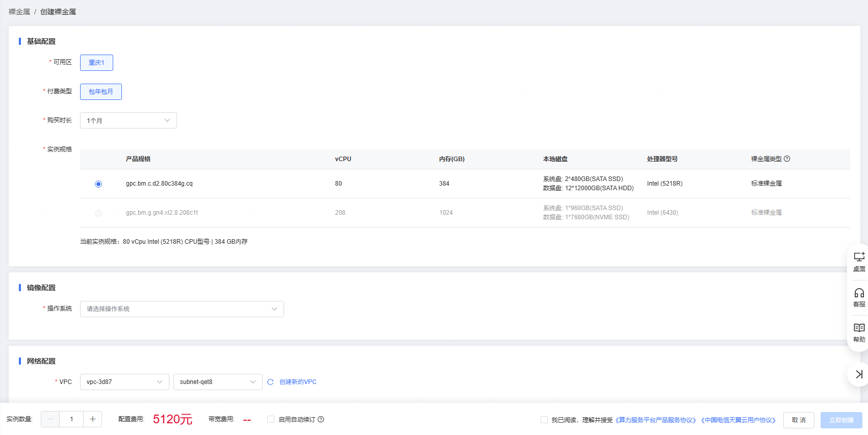Open the 购买时长 1个月 dropdown
The height and width of the screenshot is (435, 868).
pos(128,121)
